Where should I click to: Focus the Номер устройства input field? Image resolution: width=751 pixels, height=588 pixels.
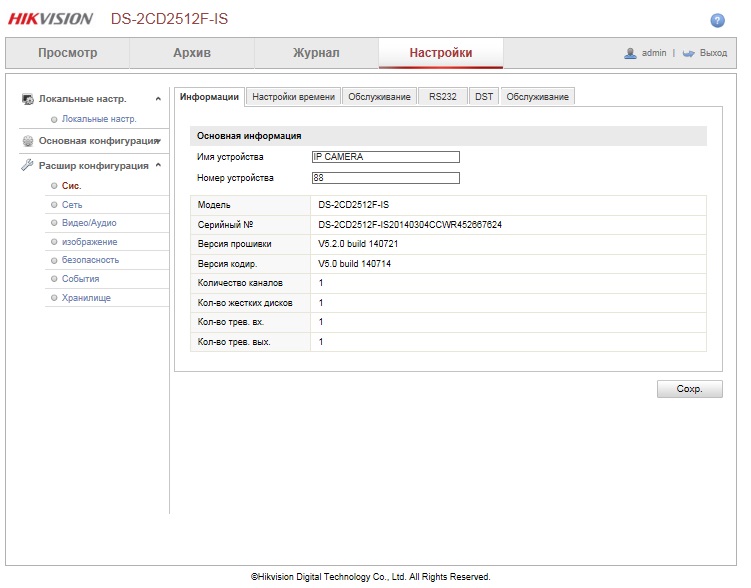[x=386, y=178]
